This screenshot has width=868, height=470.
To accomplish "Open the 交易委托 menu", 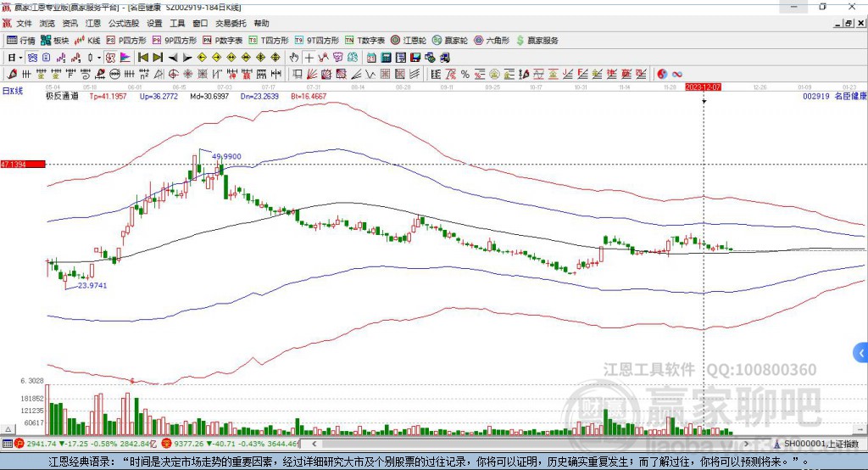I will [x=231, y=23].
